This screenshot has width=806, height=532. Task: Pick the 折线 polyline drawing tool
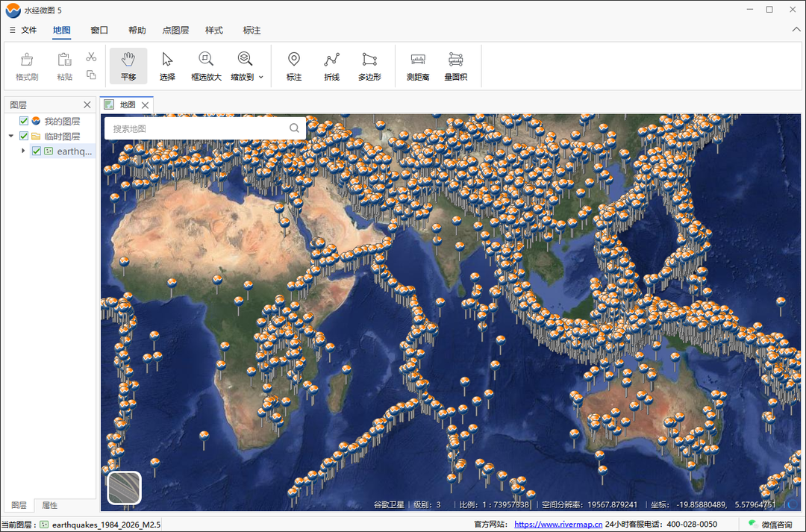coord(331,66)
